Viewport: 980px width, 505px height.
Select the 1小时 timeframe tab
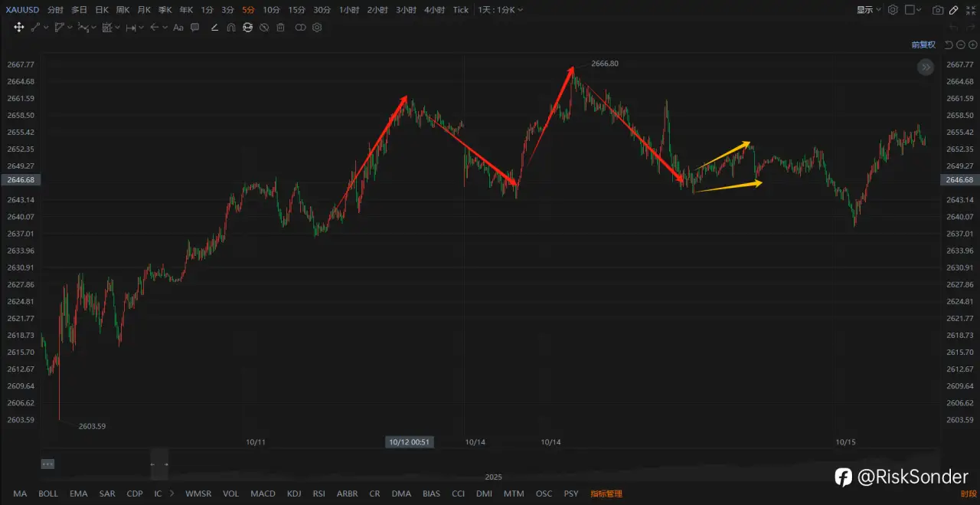click(x=349, y=10)
